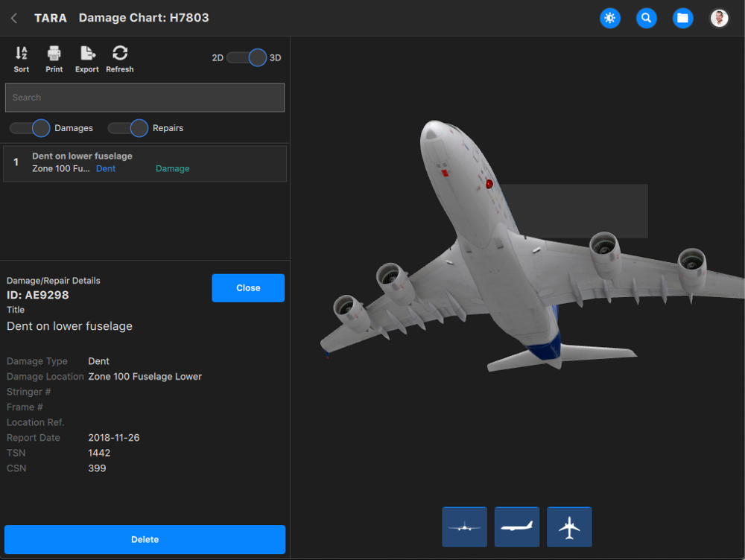Print the damage chart

tap(54, 59)
